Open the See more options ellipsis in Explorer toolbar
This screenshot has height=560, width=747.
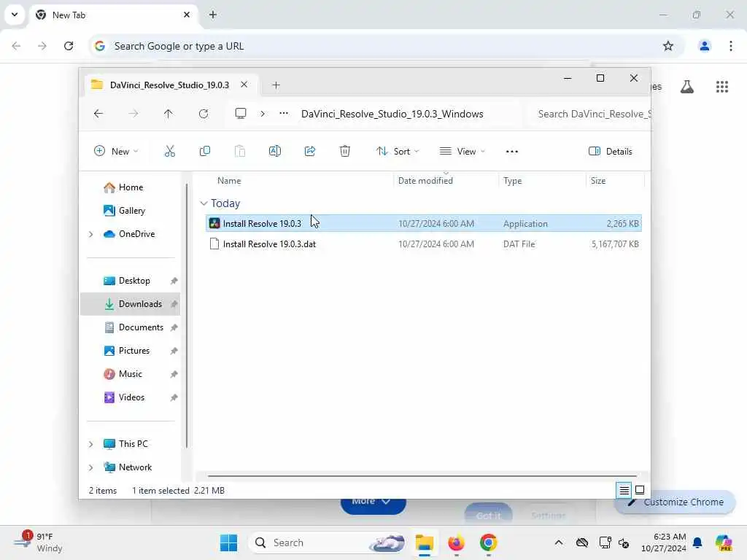[511, 152]
